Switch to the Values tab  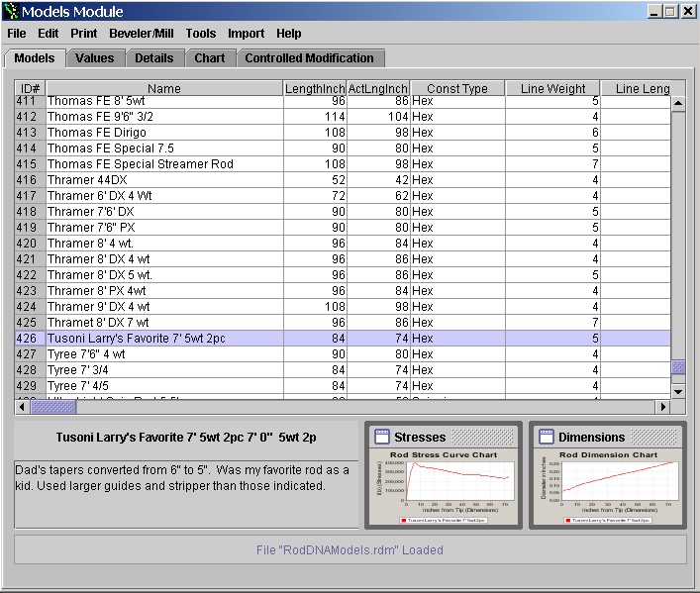tap(94, 58)
